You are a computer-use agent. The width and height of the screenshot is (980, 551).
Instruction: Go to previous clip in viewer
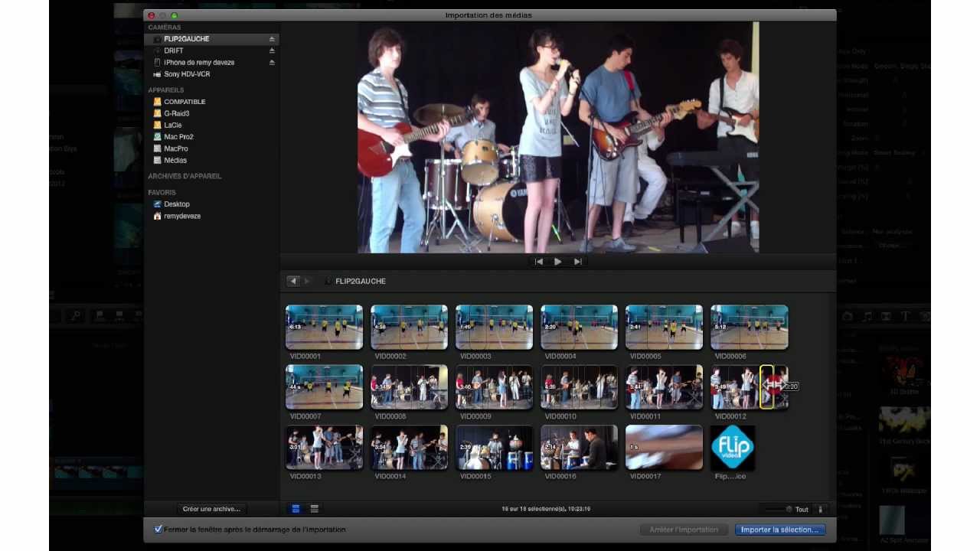pyautogui.click(x=539, y=262)
